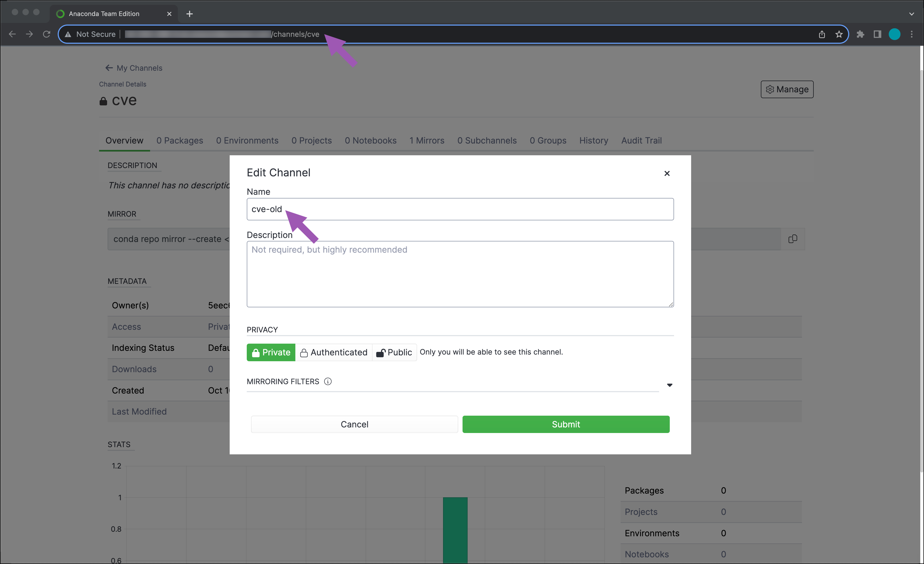Click the Cancel button

354,424
